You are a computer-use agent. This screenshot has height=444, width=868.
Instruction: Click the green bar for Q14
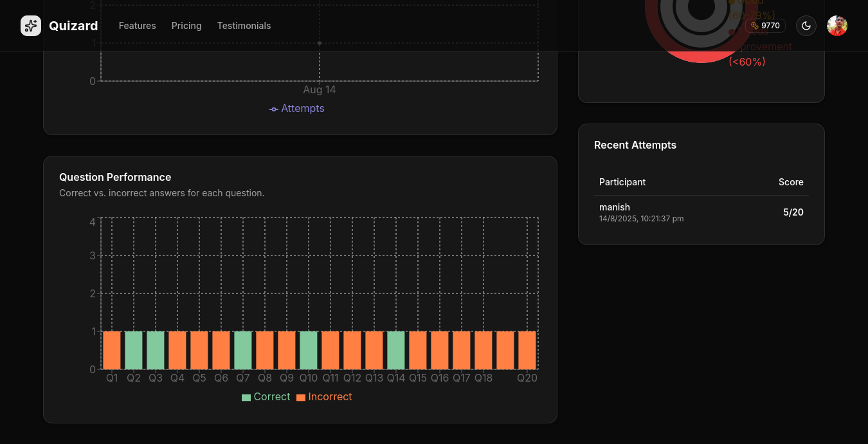pos(396,350)
